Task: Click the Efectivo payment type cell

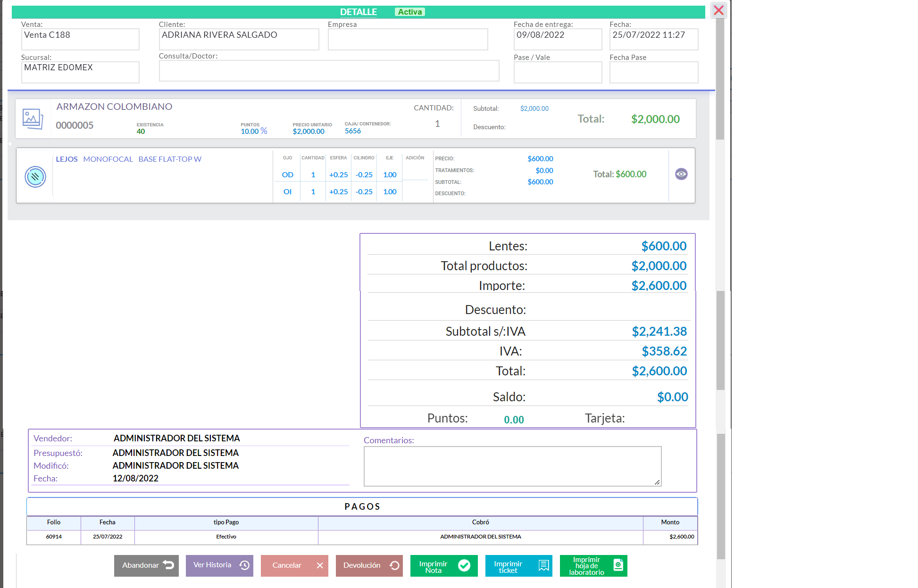Action: (226, 537)
